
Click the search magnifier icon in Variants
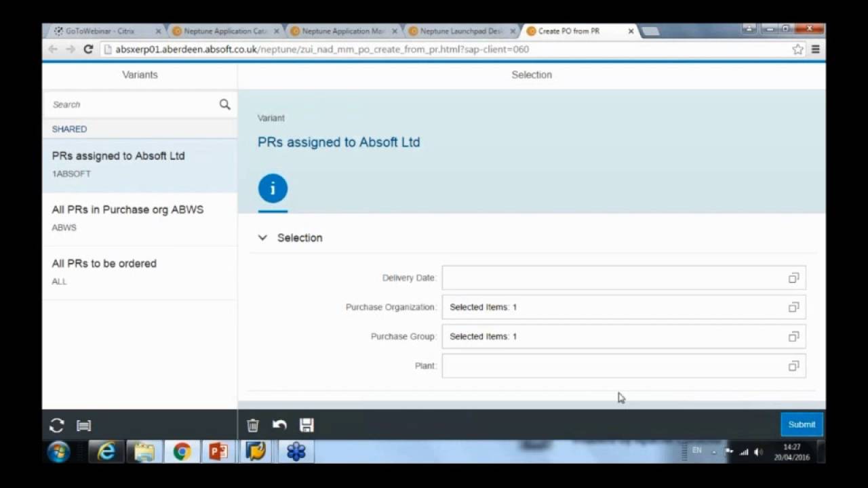(x=224, y=104)
